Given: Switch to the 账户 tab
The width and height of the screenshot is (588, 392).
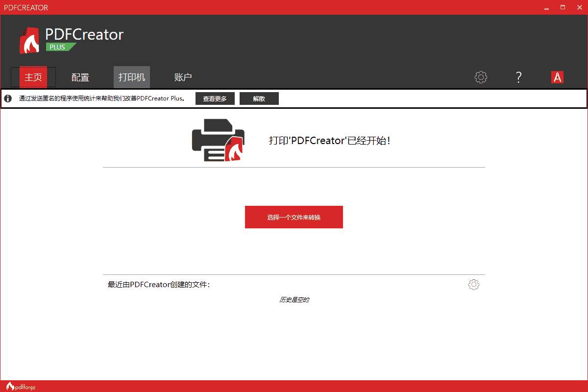Looking at the screenshot, I should [x=183, y=77].
